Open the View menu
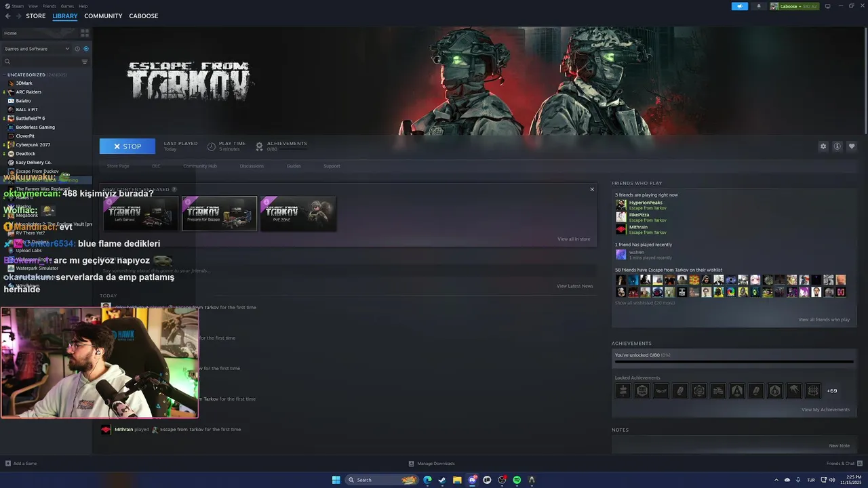The width and height of the screenshot is (868, 488). (x=33, y=6)
